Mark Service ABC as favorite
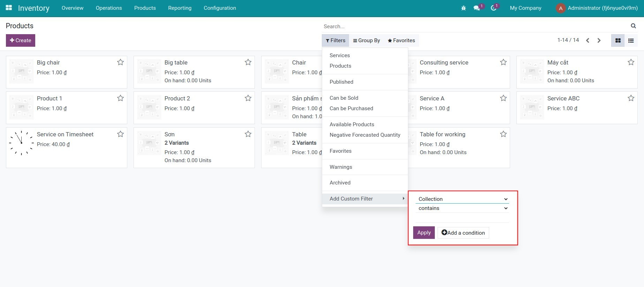 click(x=631, y=98)
